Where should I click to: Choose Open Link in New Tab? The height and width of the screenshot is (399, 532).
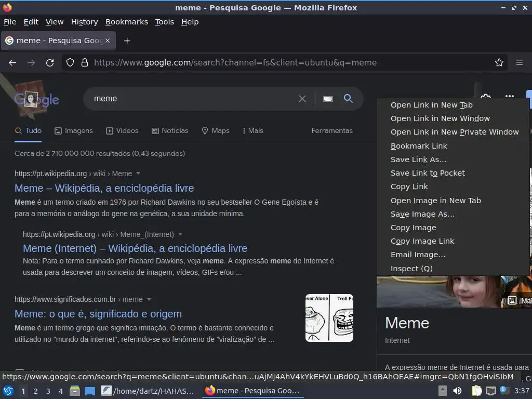[x=453, y=105]
